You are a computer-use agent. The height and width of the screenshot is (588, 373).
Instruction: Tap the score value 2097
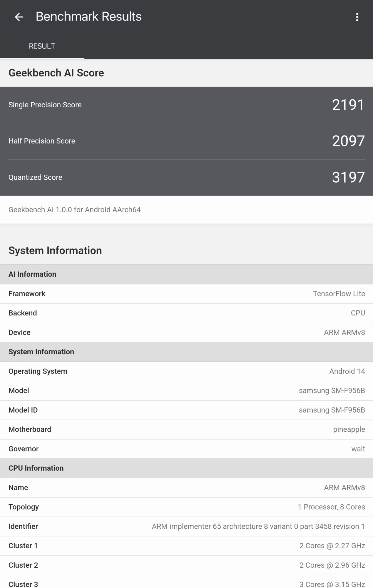[348, 141]
